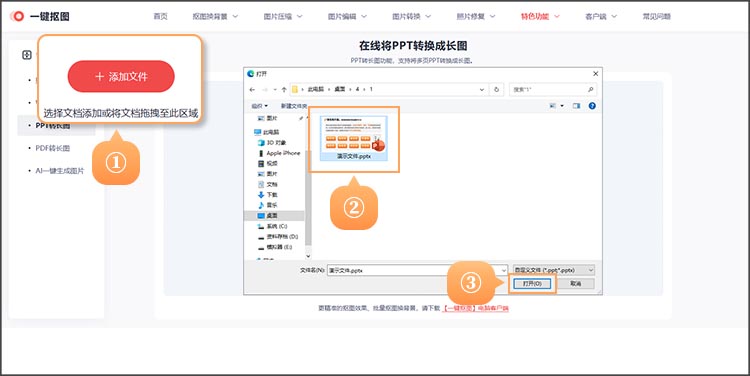This screenshot has width=750, height=376.
Task: Click the refresh icon beside address bar
Action: click(x=496, y=89)
